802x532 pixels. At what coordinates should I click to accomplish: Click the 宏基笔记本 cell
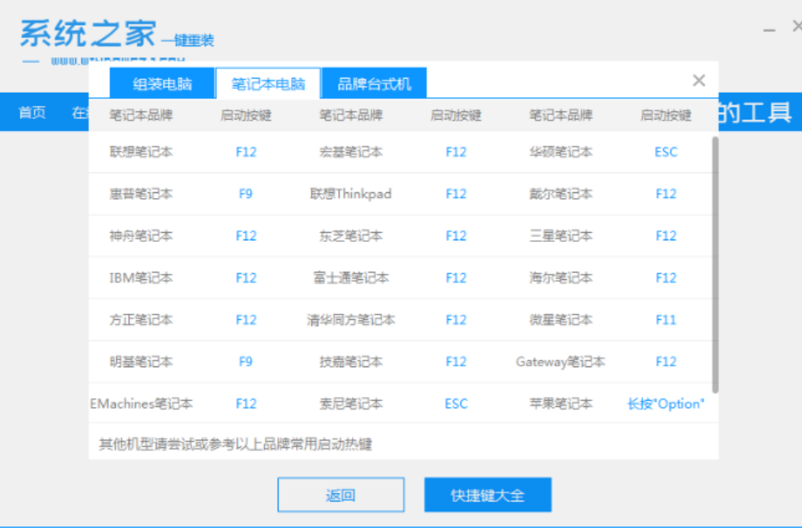(351, 152)
